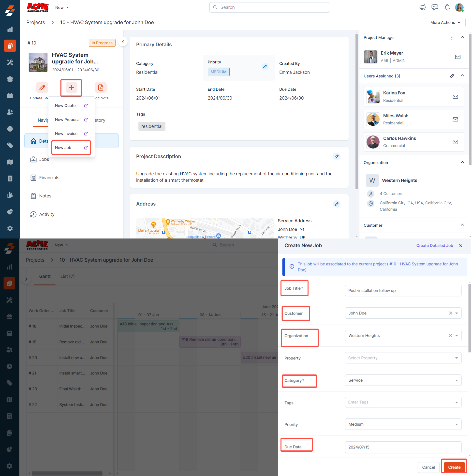Edit the Project Description with the pencil icon
Screen dimensions: 472x476
pyautogui.click(x=337, y=156)
